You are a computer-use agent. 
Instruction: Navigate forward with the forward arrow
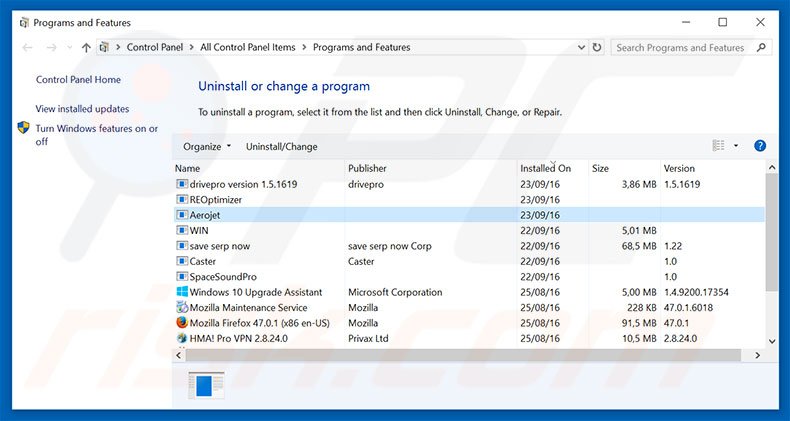[51, 47]
